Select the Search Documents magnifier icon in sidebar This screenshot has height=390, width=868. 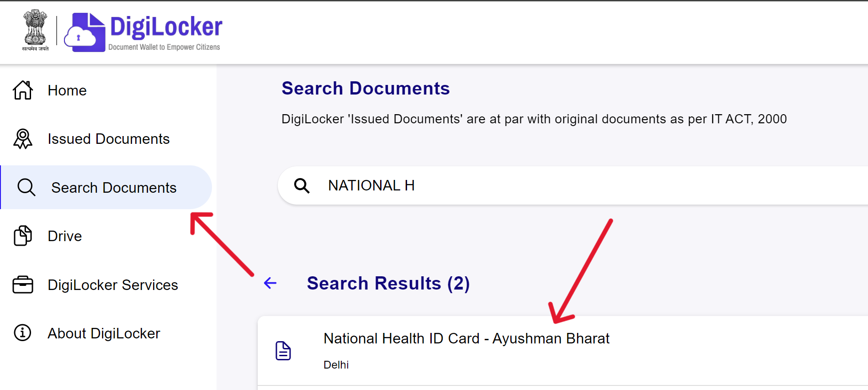click(x=26, y=187)
